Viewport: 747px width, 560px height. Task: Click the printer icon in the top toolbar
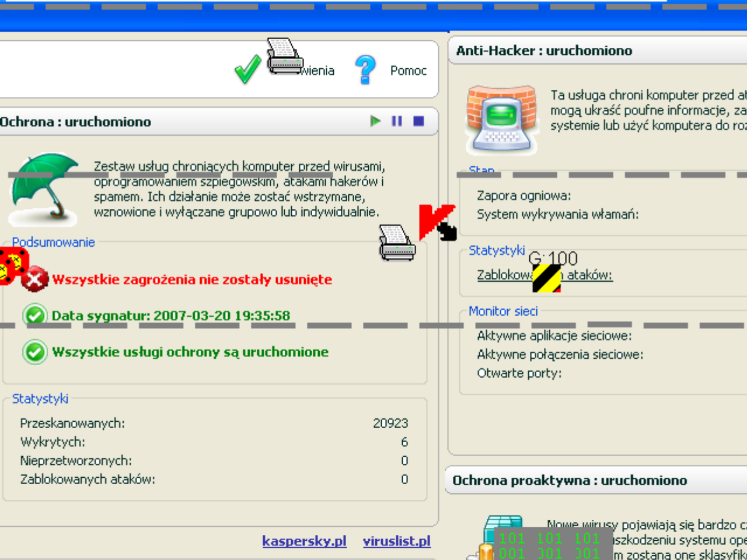(285, 57)
